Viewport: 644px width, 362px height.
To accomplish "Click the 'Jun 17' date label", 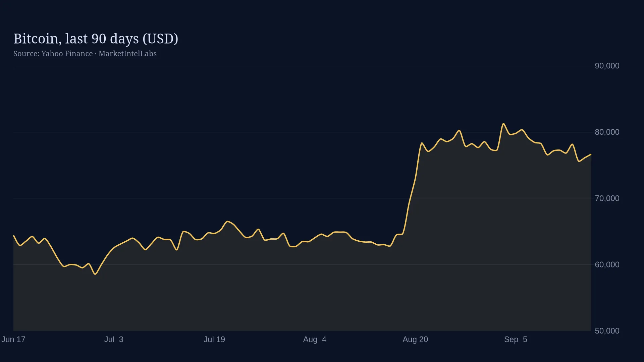I will [x=13, y=340].
